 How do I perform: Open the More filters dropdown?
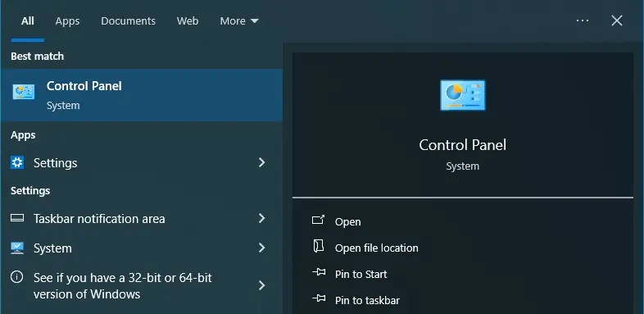coord(239,21)
